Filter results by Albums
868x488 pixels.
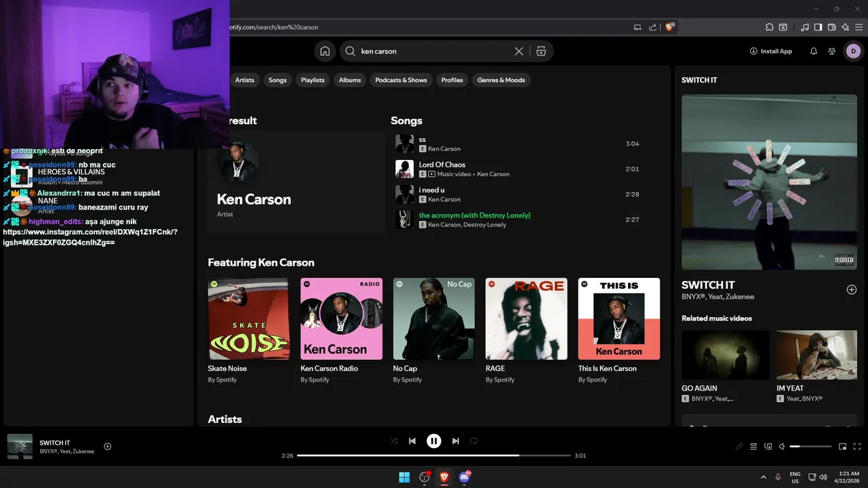(350, 80)
